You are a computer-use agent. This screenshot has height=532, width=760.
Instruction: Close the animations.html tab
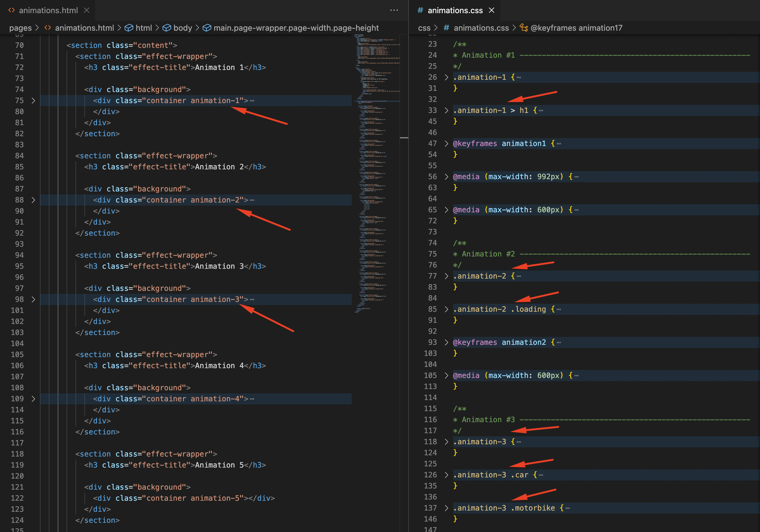(87, 10)
